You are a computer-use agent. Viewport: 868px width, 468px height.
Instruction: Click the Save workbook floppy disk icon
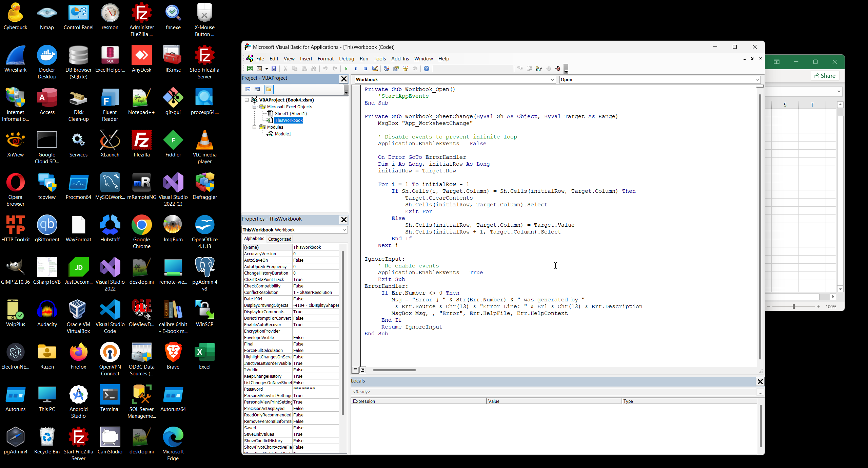point(274,69)
